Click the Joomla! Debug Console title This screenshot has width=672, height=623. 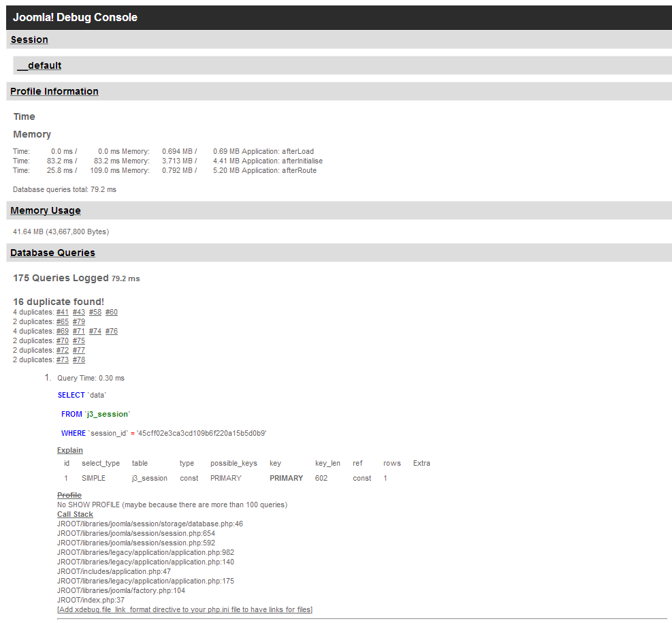(x=75, y=18)
